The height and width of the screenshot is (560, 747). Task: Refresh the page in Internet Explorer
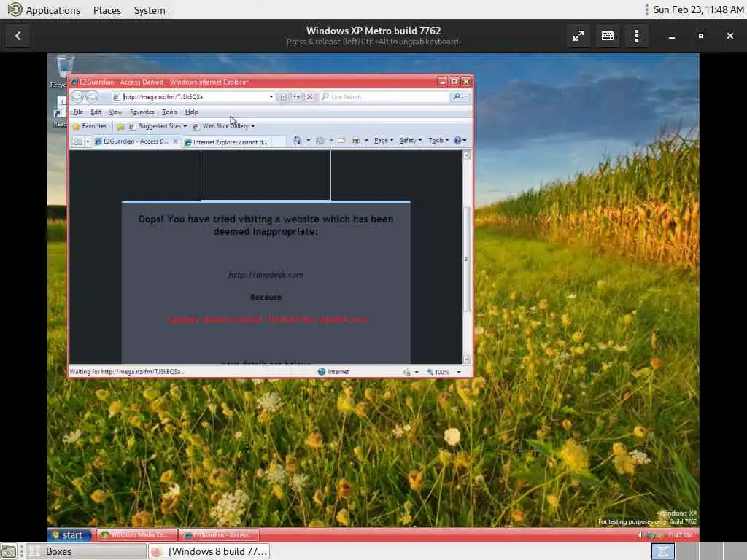coord(296,97)
